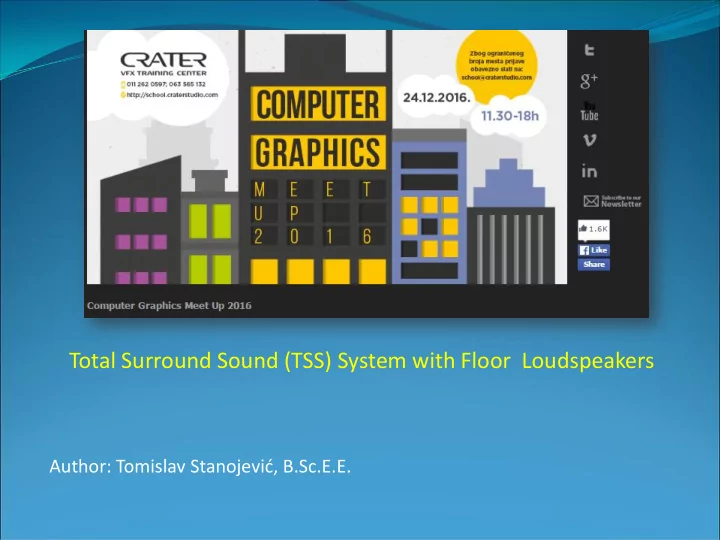Click the Total Surround Sound title text
720x540 pixels.
[x=361, y=360]
